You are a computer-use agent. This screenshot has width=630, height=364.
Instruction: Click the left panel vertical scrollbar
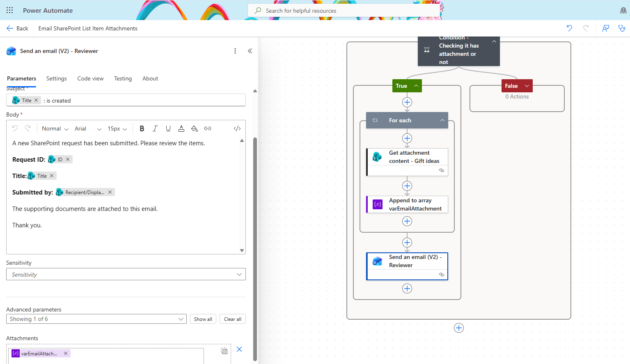coord(255,249)
